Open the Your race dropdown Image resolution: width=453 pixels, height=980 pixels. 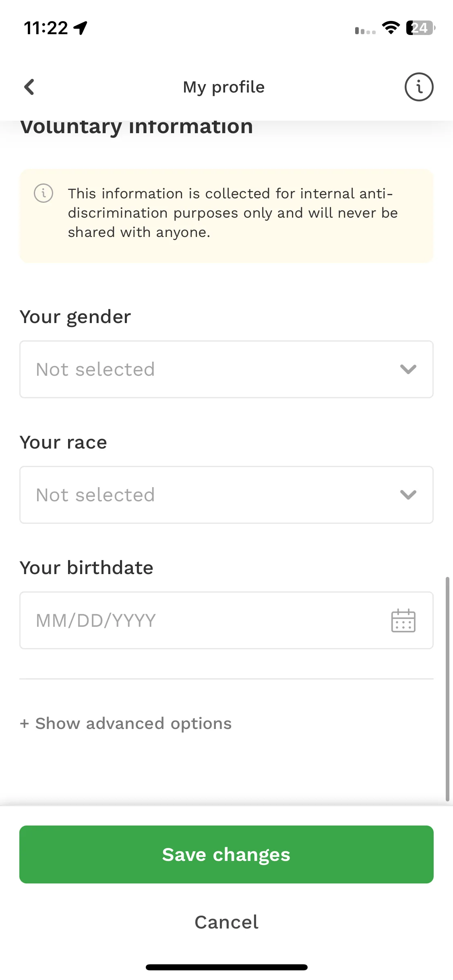pos(226,495)
